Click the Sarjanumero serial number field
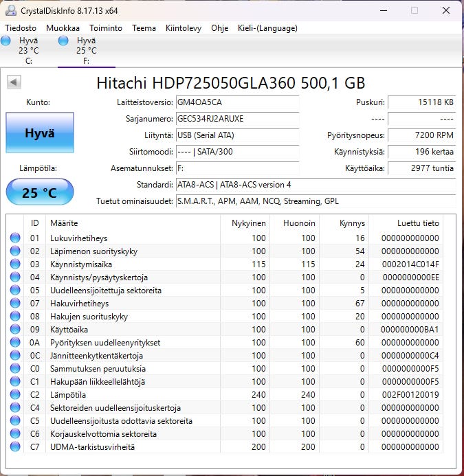The width and height of the screenshot is (464, 476). [237, 119]
